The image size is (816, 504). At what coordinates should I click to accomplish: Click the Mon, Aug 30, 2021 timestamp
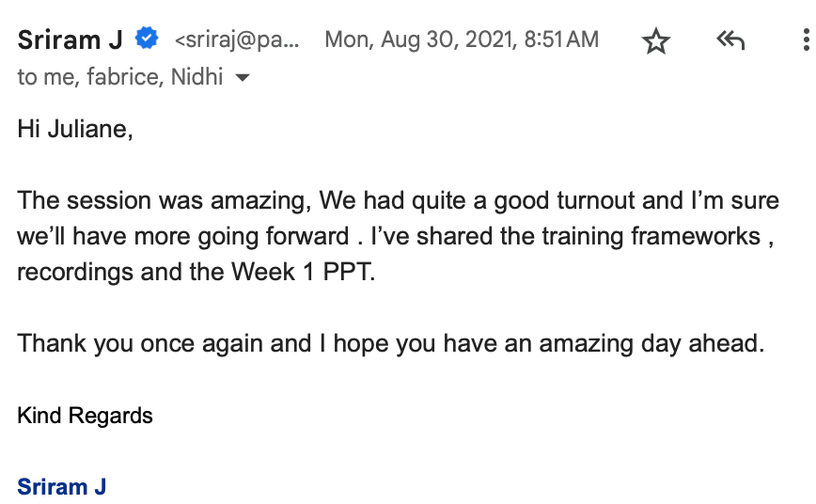[x=462, y=39]
